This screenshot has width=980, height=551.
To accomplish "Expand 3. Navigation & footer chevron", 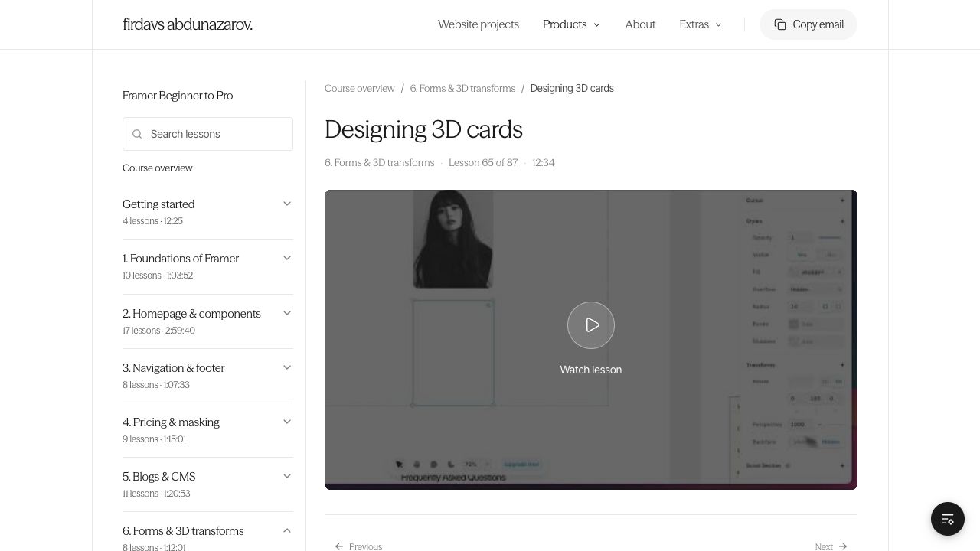I will (x=287, y=367).
